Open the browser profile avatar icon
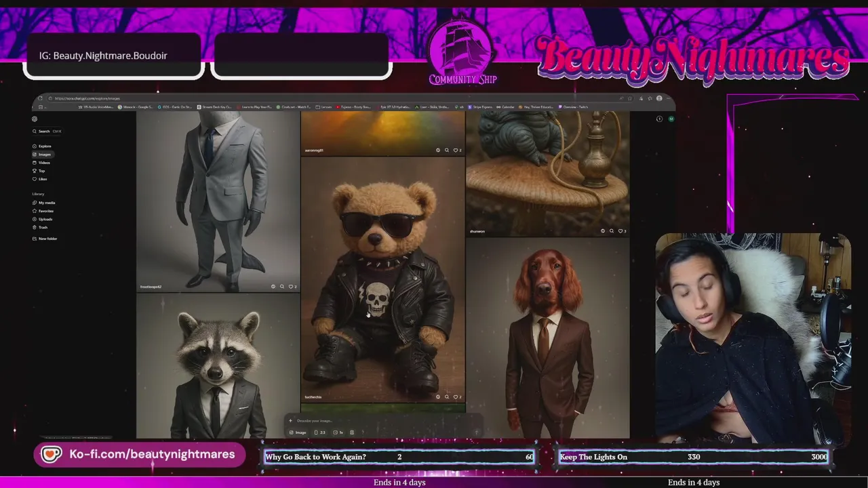This screenshot has width=868, height=488. click(659, 98)
